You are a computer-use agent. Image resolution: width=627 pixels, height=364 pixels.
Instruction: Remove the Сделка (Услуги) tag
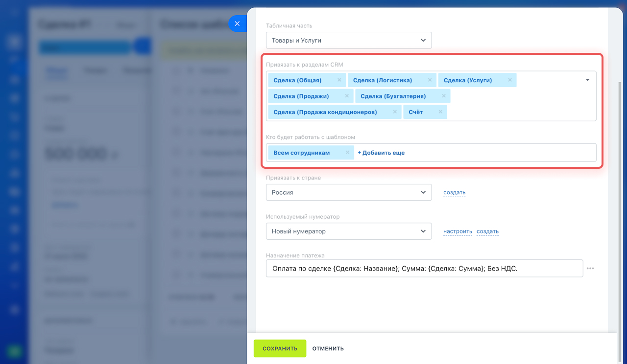coord(509,80)
